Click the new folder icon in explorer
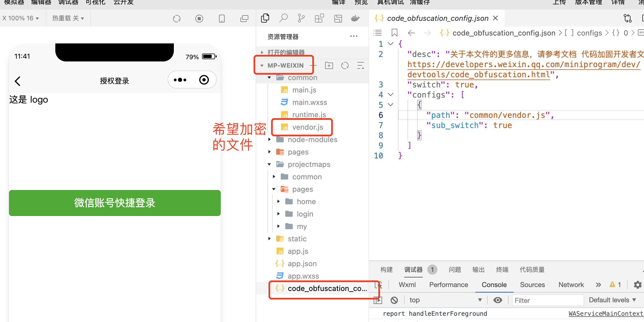 [x=329, y=65]
